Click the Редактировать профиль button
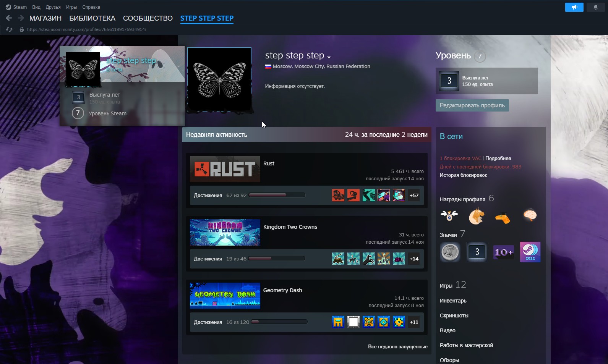 click(472, 105)
